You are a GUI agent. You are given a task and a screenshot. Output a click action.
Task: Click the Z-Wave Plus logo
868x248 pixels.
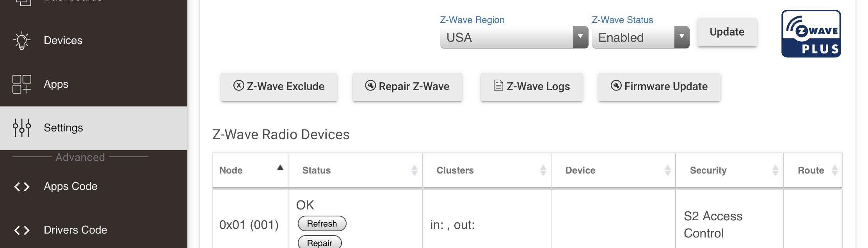click(x=811, y=34)
